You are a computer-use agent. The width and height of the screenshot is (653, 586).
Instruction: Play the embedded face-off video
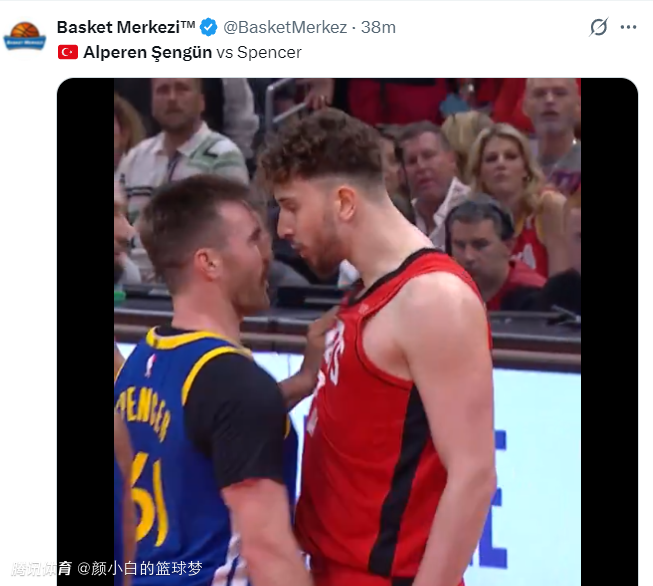[347, 332]
